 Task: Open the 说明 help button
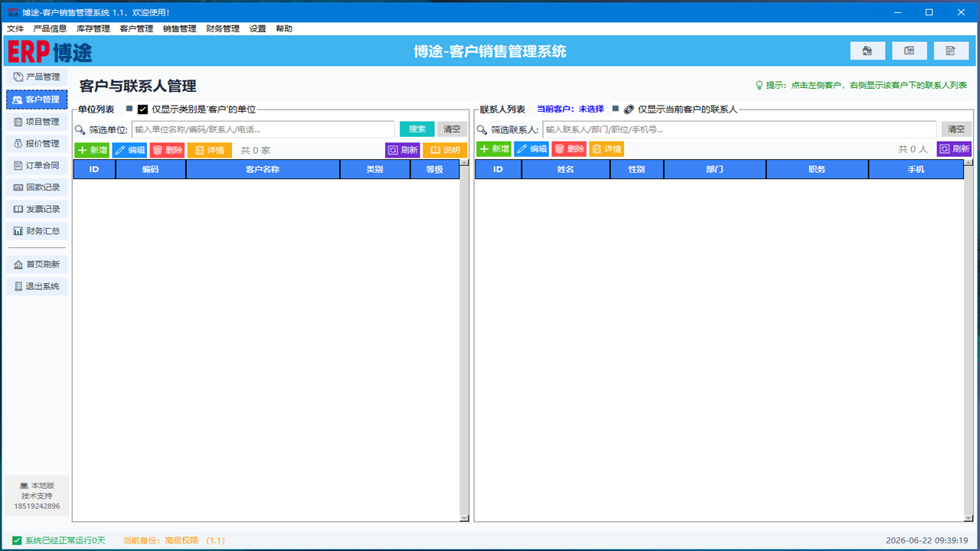[x=445, y=150]
